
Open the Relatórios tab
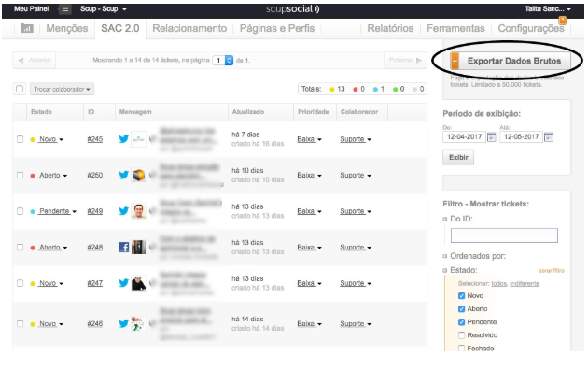(390, 28)
